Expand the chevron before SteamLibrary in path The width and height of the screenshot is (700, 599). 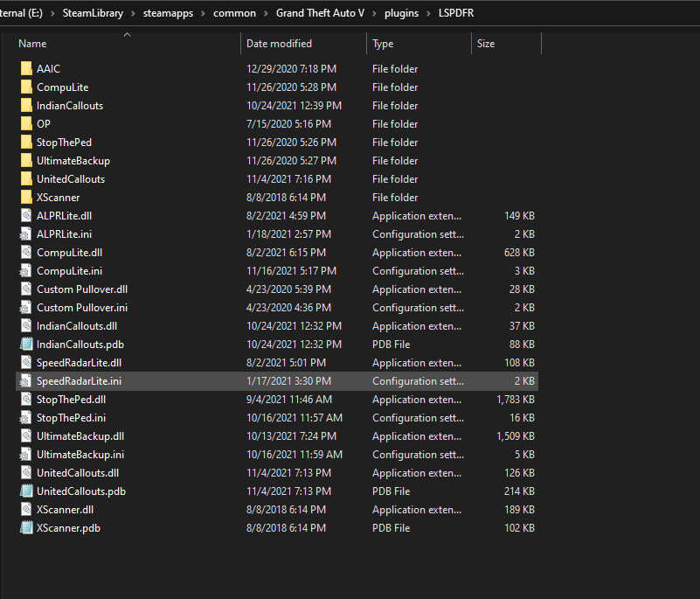[x=52, y=13]
